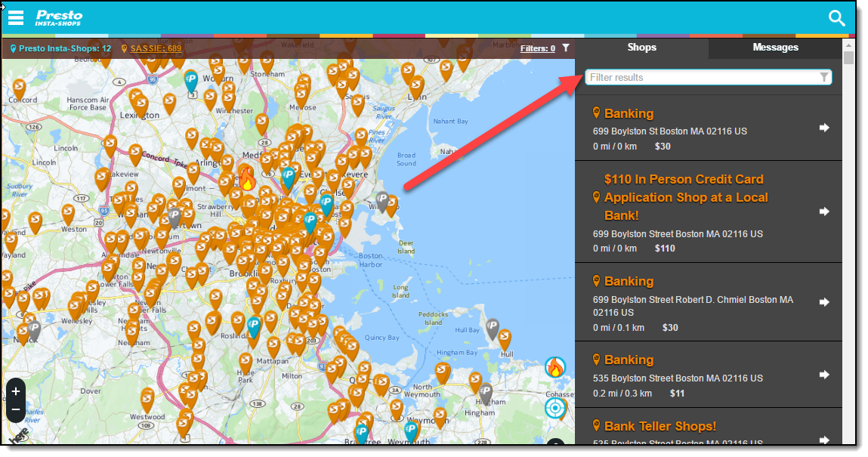The image size is (868, 457).
Task: Click the shops list scrollbar up arrow
Action: (x=848, y=45)
